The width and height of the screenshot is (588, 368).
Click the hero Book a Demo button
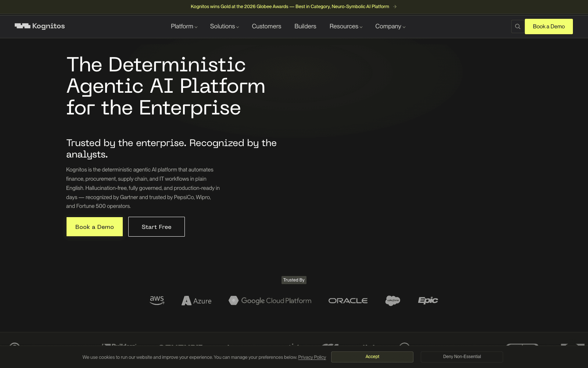[94, 227]
